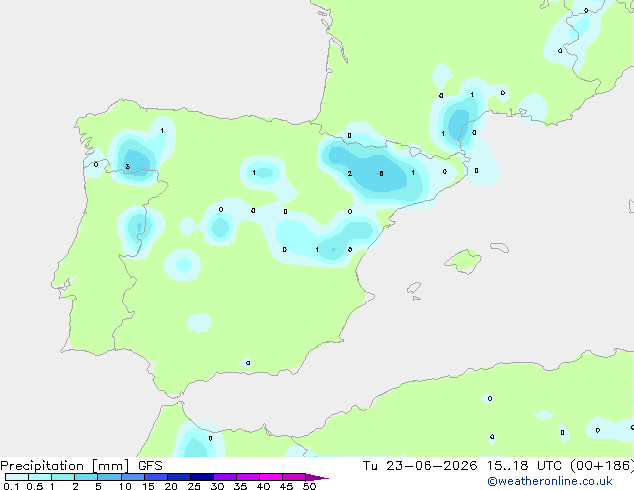The height and width of the screenshot is (490, 634).
Task: Choose the 5–10 mm legend color swatch
Action: [109, 477]
